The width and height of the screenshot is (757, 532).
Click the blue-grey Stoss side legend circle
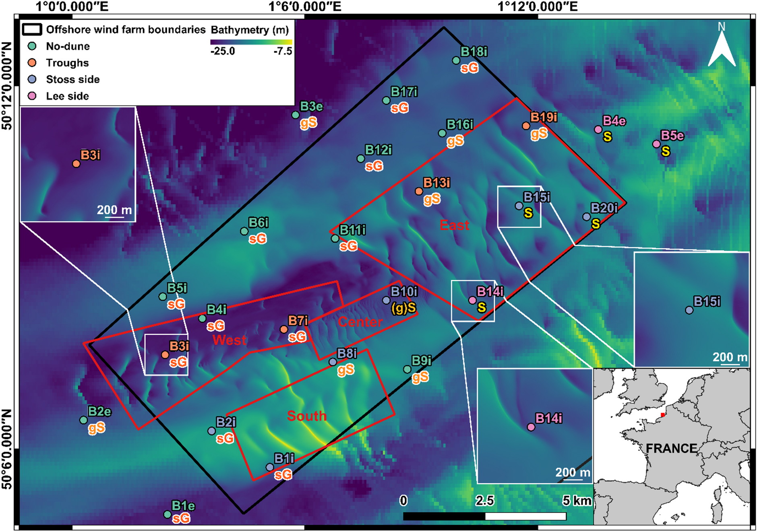pos(32,79)
